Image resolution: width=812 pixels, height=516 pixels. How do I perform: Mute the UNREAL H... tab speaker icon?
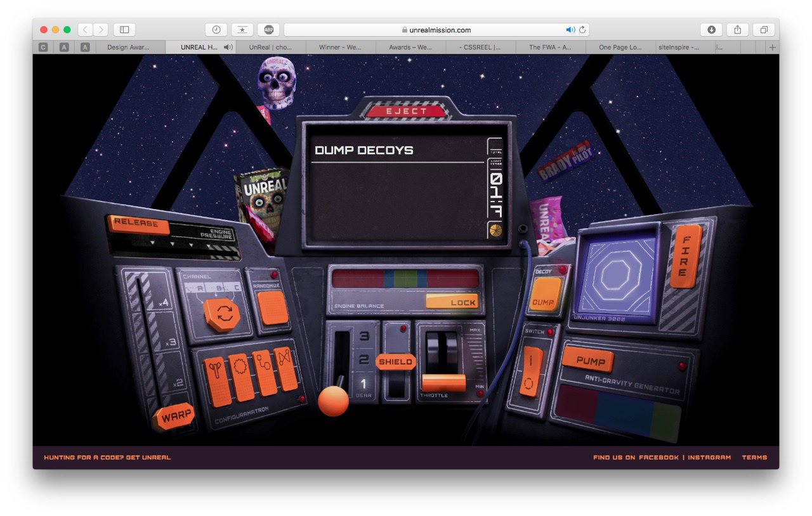(x=228, y=47)
